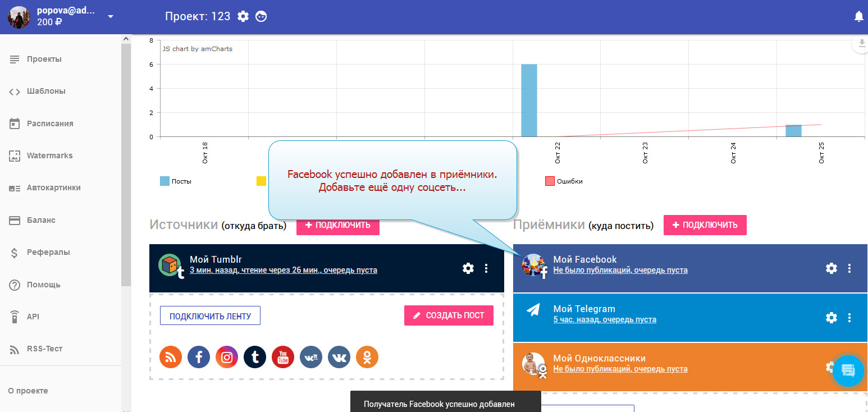The image size is (868, 412).
Task: Click ПОДКЛЮЧИТЬ button for Приёмники
Action: pyautogui.click(x=705, y=225)
